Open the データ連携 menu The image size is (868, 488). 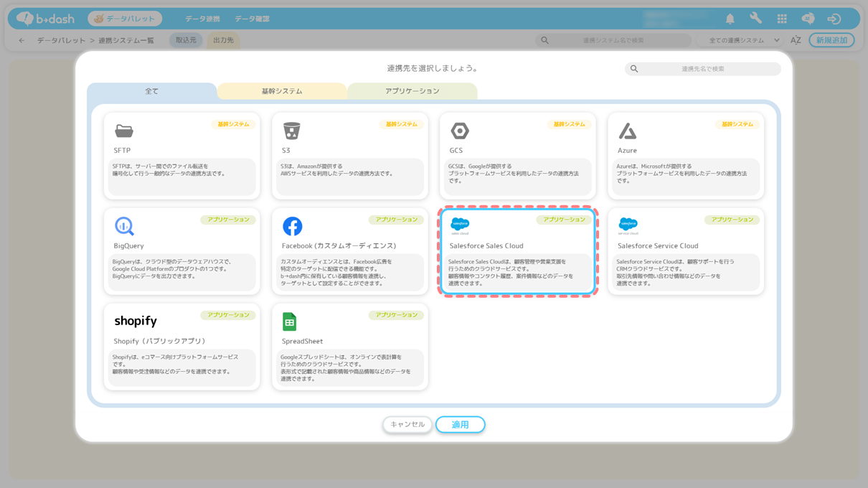(x=202, y=19)
